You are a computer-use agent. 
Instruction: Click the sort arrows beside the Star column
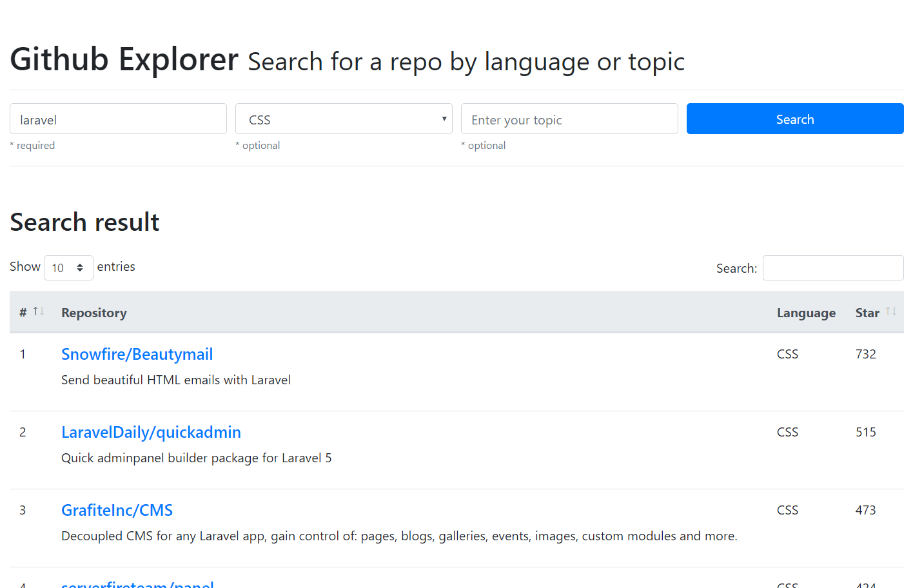coord(891,311)
